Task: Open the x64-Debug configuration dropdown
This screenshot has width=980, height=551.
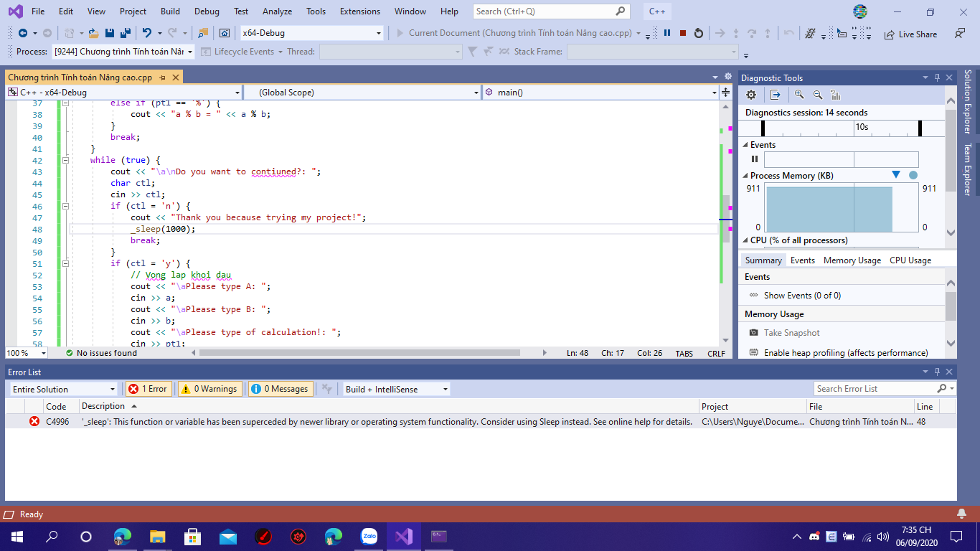Action: [312, 33]
